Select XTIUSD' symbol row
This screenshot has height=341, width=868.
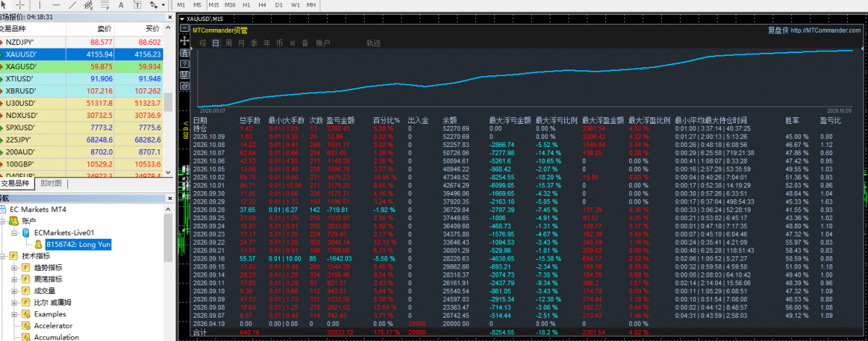(x=81, y=79)
